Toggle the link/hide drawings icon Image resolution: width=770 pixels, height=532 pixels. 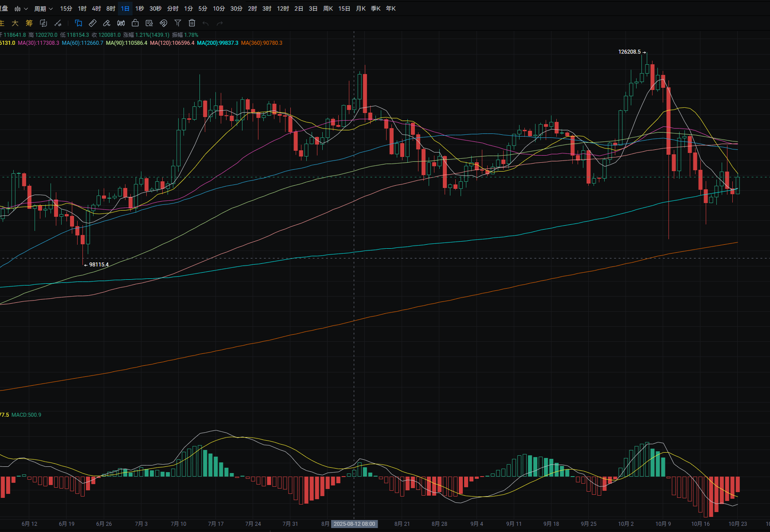(164, 23)
